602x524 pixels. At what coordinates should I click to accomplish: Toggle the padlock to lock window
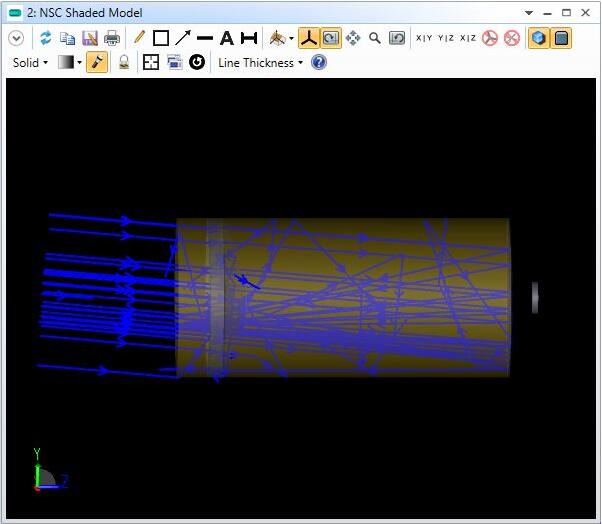tap(124, 62)
